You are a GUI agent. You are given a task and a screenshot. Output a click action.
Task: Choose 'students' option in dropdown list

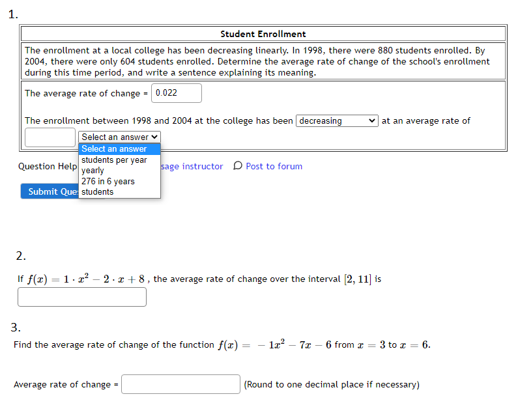120,192
